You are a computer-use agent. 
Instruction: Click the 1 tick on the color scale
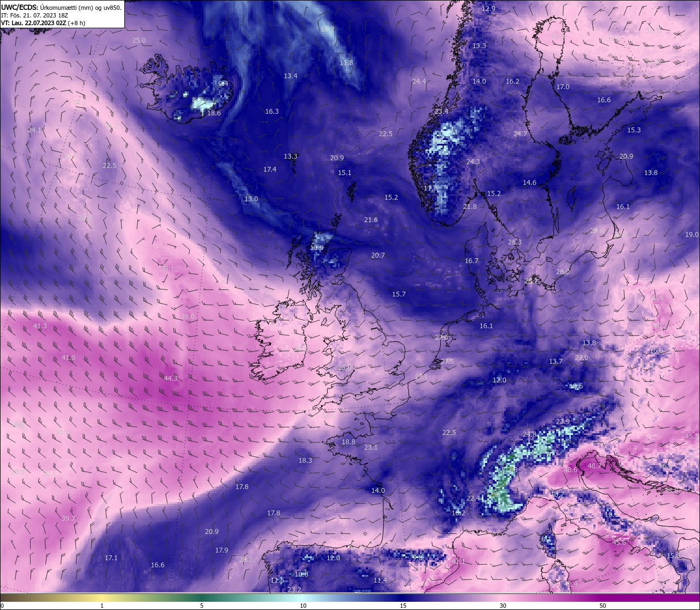102,606
